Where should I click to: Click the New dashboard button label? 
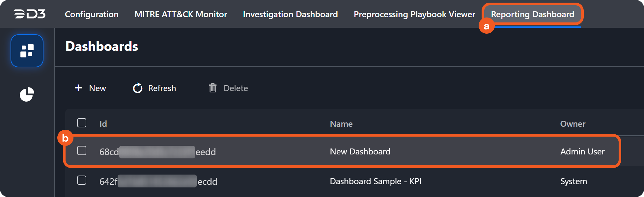point(98,88)
